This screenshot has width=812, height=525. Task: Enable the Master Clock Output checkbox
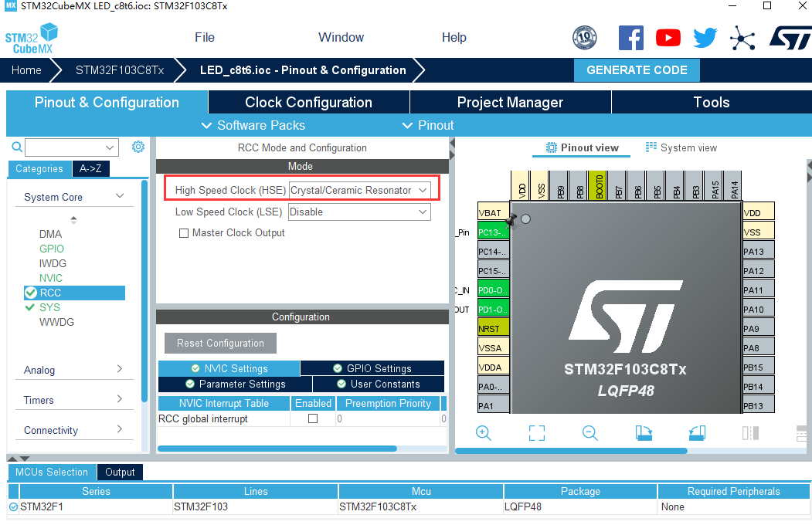coord(184,233)
